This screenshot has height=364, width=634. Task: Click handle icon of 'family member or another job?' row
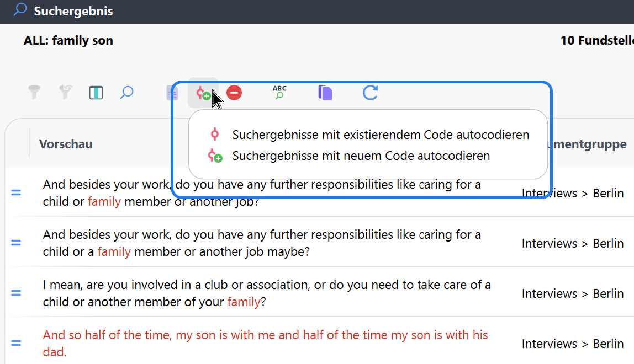coord(16,192)
